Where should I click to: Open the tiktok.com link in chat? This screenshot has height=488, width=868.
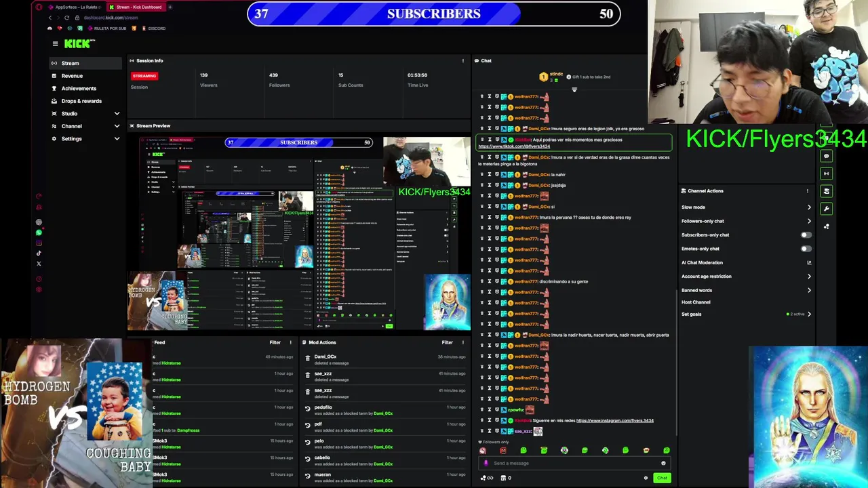point(514,146)
